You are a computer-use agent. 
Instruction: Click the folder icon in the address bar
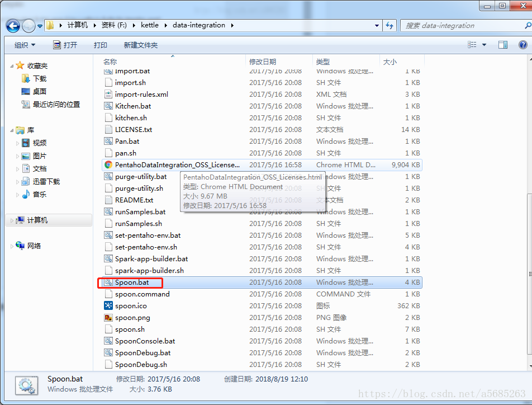click(50, 25)
